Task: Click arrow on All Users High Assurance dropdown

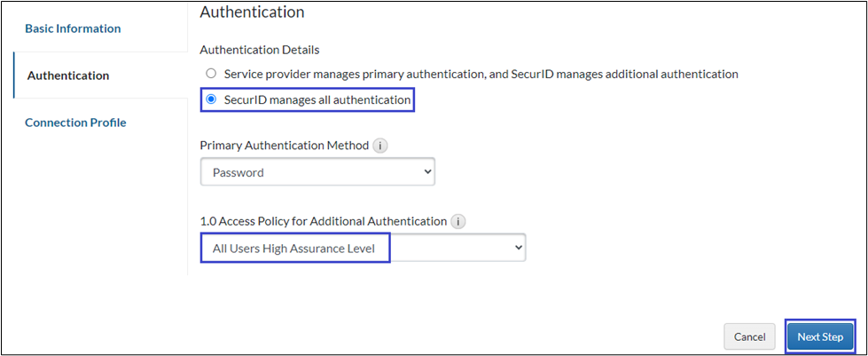Action: (x=519, y=249)
